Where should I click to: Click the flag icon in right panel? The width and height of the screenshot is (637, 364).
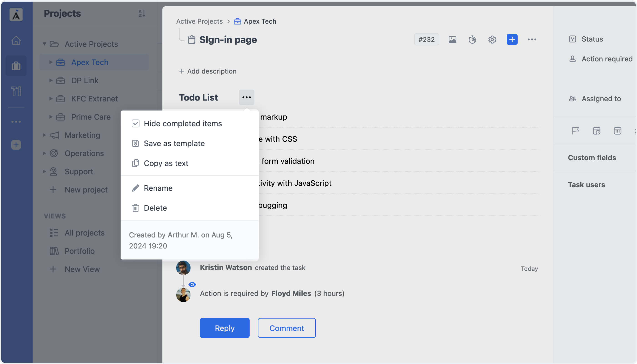(575, 131)
